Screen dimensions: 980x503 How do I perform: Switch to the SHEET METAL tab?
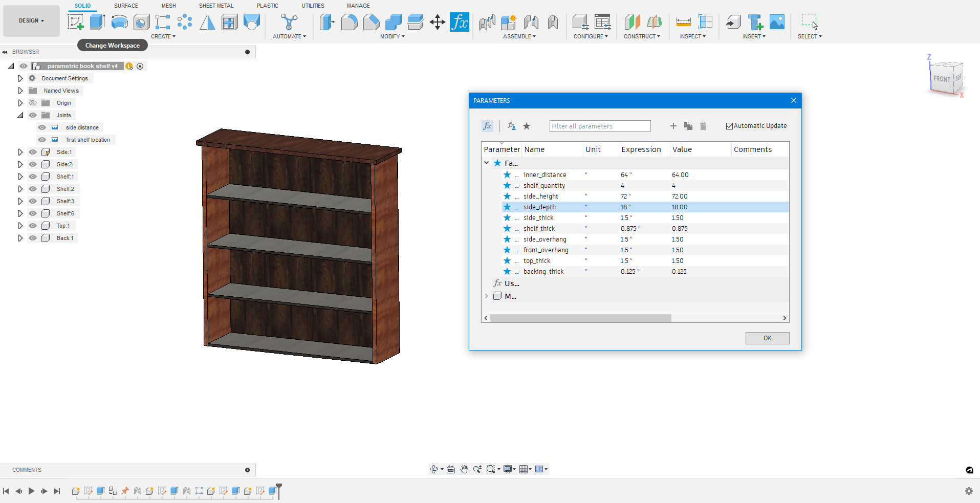[x=216, y=6]
